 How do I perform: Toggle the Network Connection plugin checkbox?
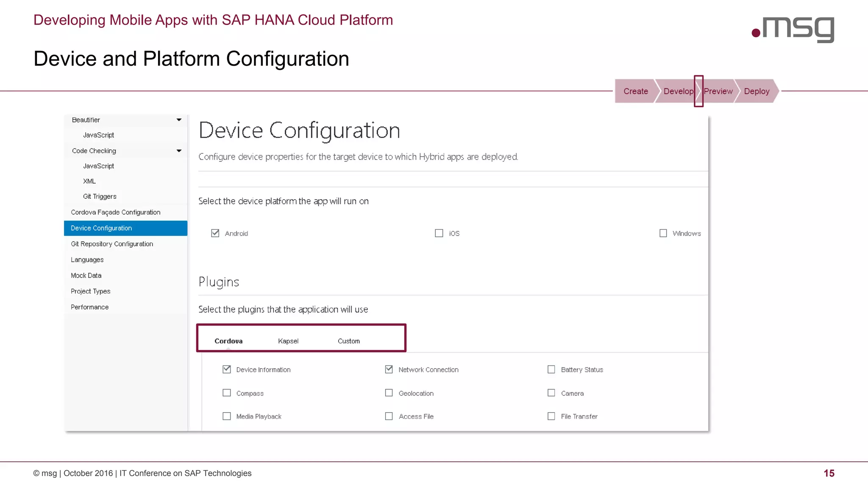pos(389,369)
